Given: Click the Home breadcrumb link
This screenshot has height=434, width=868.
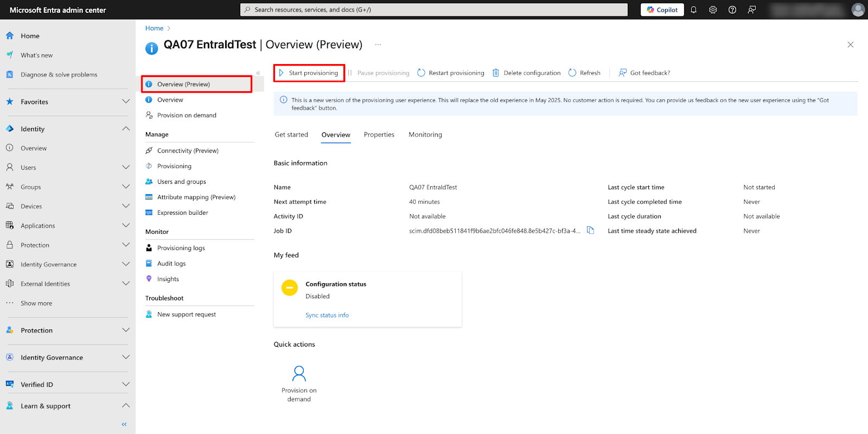Looking at the screenshot, I should (x=154, y=28).
